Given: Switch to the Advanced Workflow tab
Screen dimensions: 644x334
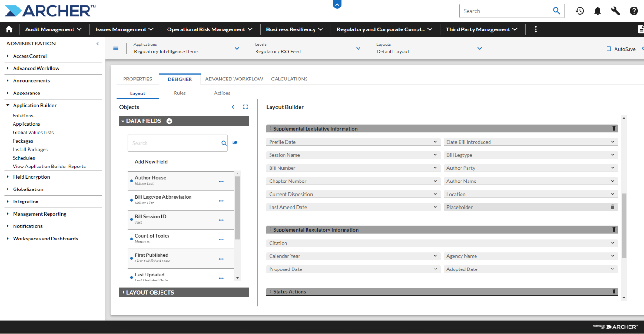Looking at the screenshot, I should pyautogui.click(x=234, y=79).
